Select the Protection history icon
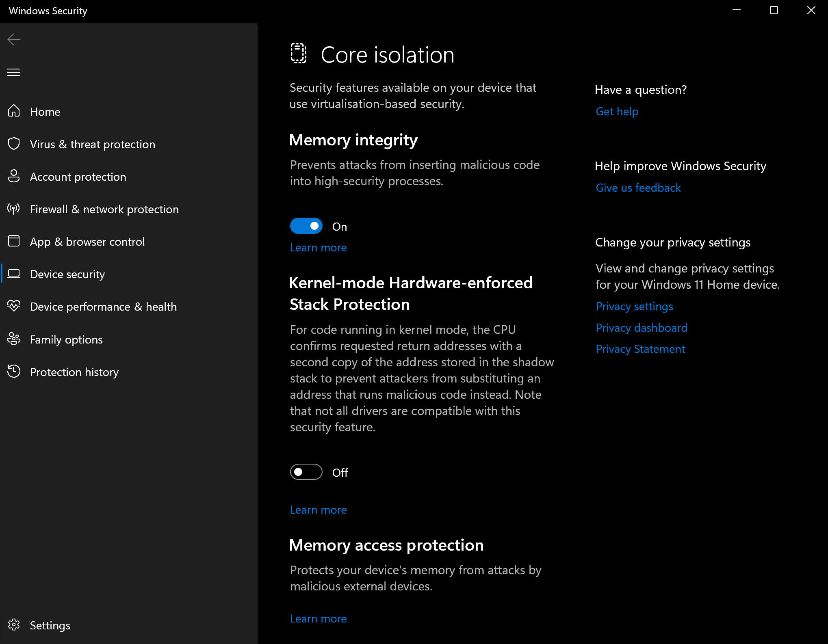828x644 pixels. pos(14,372)
